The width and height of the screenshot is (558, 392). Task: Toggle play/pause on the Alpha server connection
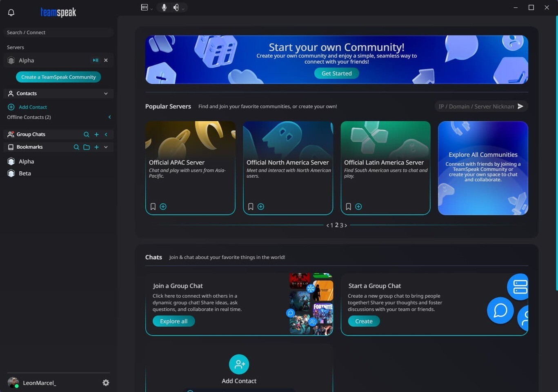(x=95, y=60)
